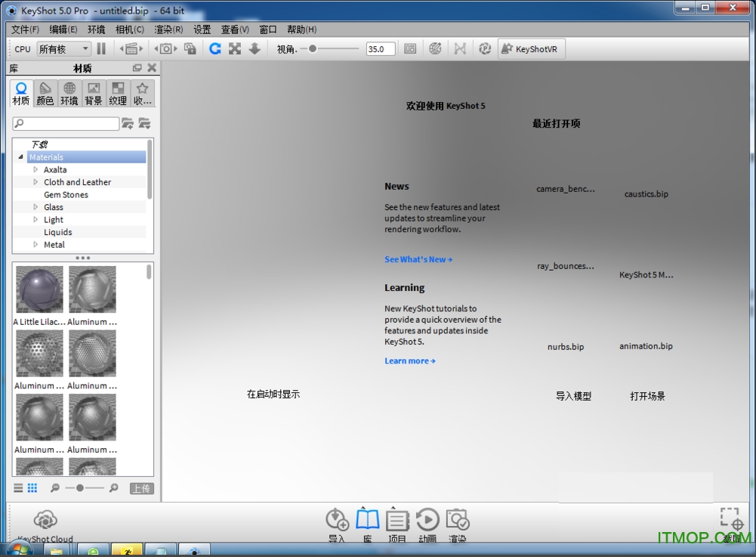This screenshot has width=756, height=557.
Task: Click the 打开场景 button
Action: click(647, 396)
